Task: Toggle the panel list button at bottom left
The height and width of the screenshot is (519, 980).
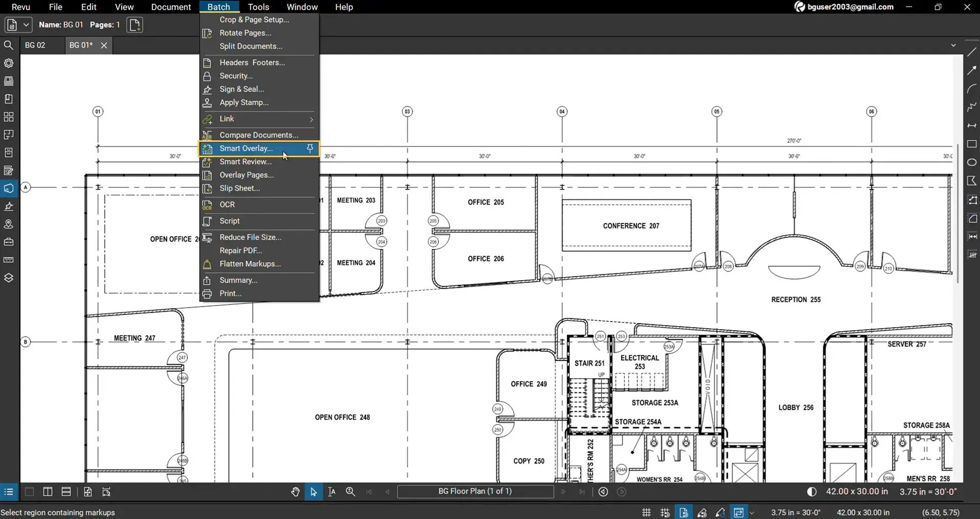Action: coord(9,492)
